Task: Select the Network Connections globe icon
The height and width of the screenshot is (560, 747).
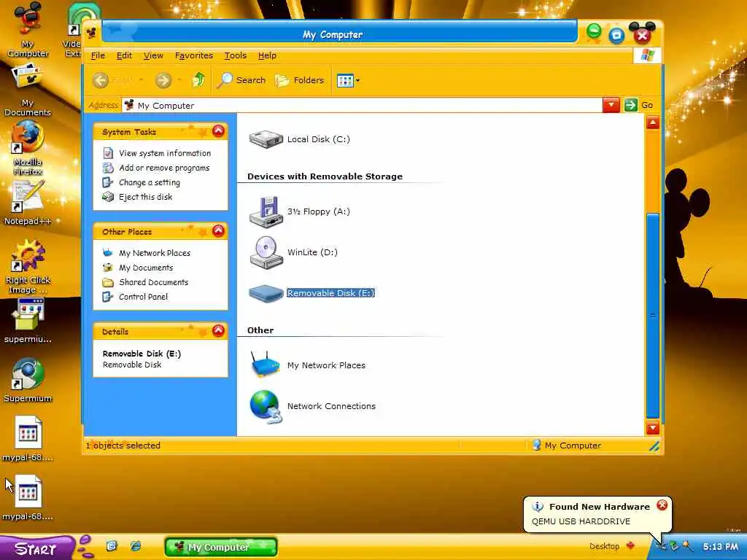Action: point(266,406)
